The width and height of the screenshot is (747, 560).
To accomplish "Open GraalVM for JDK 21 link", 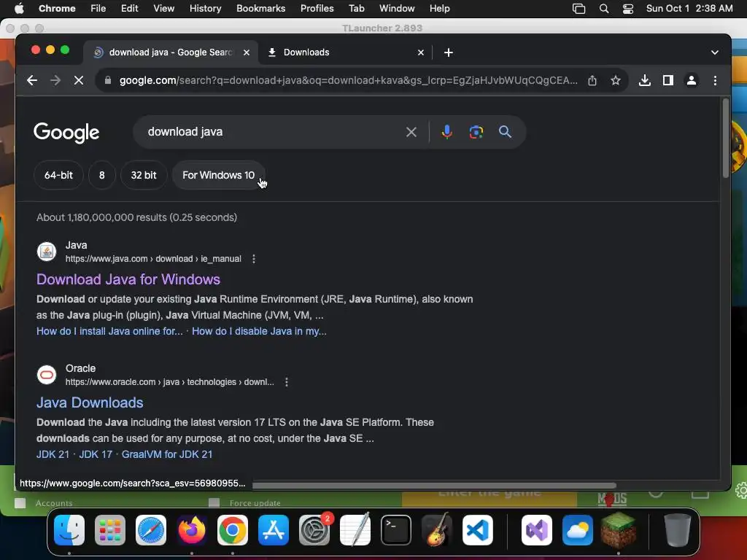I will (x=167, y=455).
